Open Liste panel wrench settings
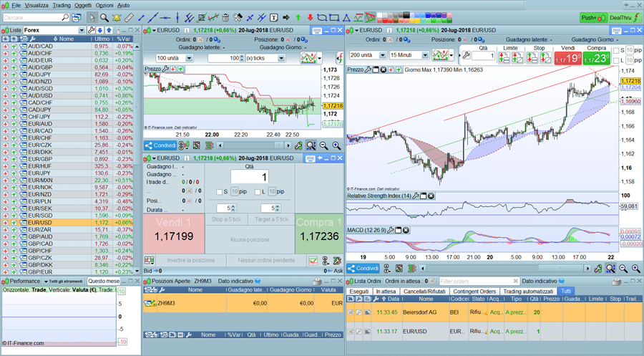 coord(91,30)
